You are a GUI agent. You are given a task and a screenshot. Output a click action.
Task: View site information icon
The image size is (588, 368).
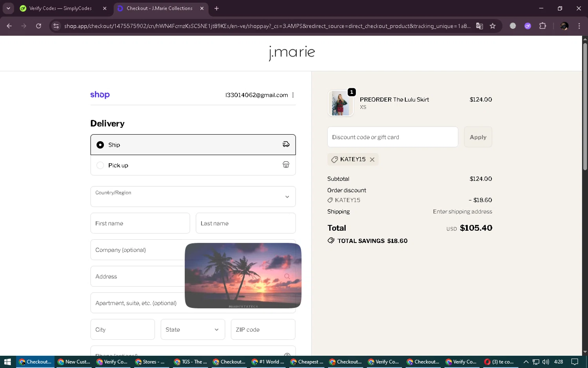[56, 26]
